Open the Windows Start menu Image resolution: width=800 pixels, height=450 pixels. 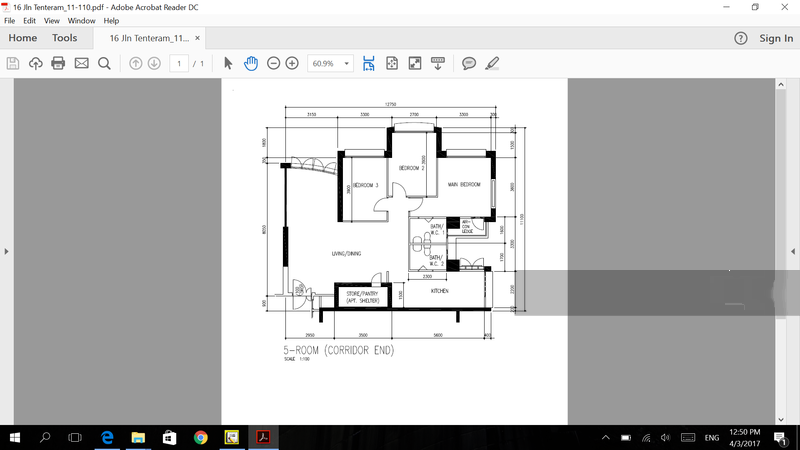point(14,437)
